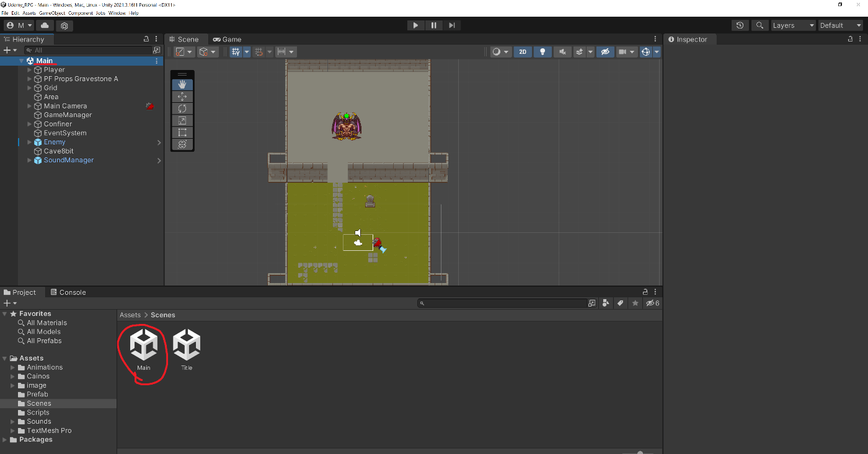Click the favorite star icon in Project
The height and width of the screenshot is (454, 868).
(635, 303)
